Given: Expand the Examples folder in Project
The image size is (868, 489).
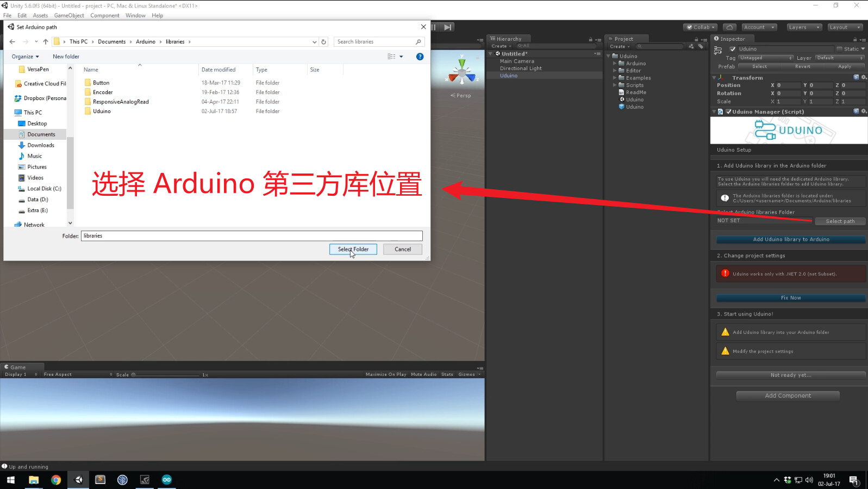Looking at the screenshot, I should pos(615,78).
